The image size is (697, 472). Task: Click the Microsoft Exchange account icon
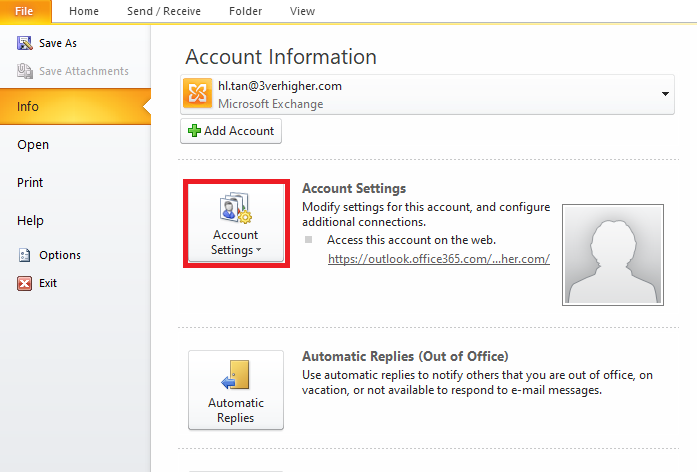pos(197,93)
